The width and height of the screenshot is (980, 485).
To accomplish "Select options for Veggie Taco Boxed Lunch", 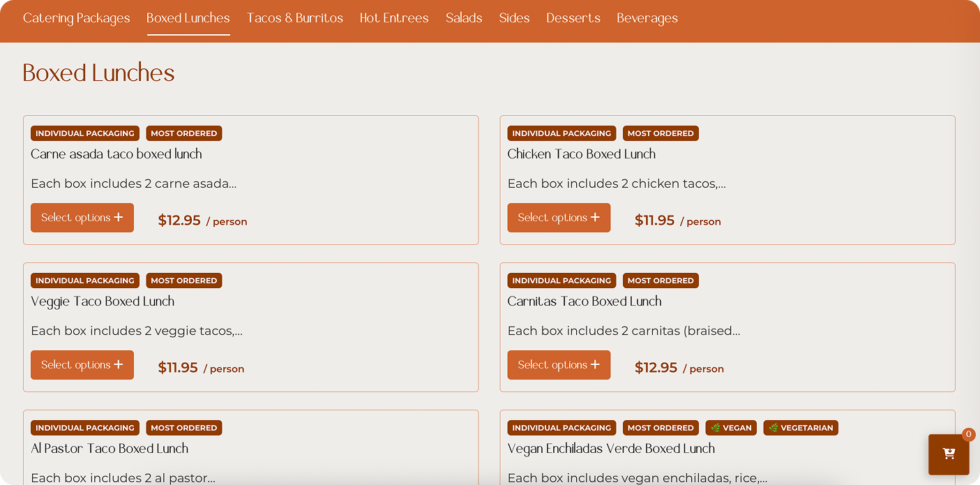I will coord(82,365).
